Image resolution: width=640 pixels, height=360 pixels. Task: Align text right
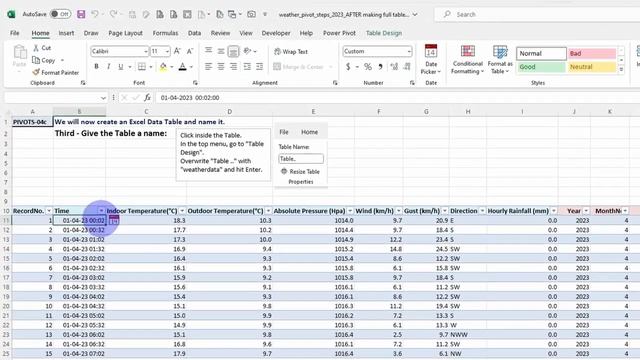point(233,67)
